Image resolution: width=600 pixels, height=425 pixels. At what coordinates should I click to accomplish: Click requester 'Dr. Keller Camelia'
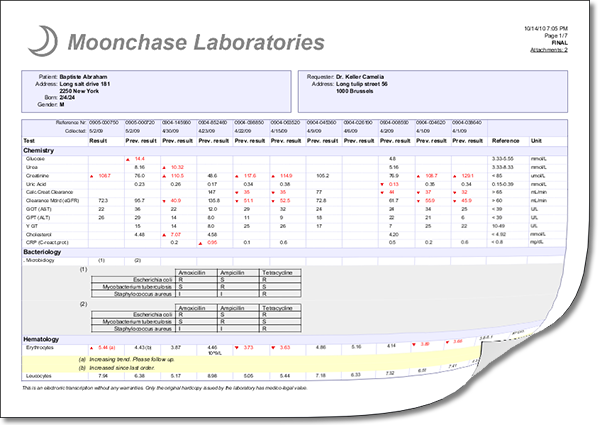point(360,77)
